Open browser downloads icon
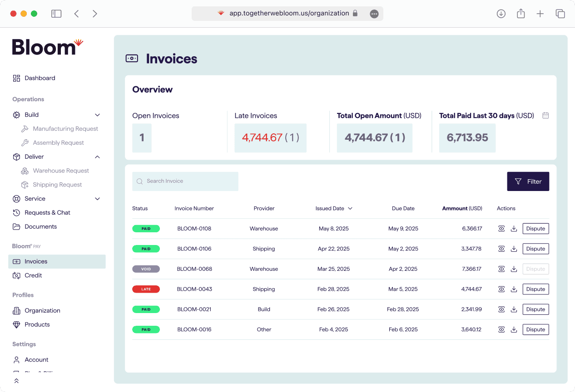The width and height of the screenshot is (575, 392). tap(501, 14)
